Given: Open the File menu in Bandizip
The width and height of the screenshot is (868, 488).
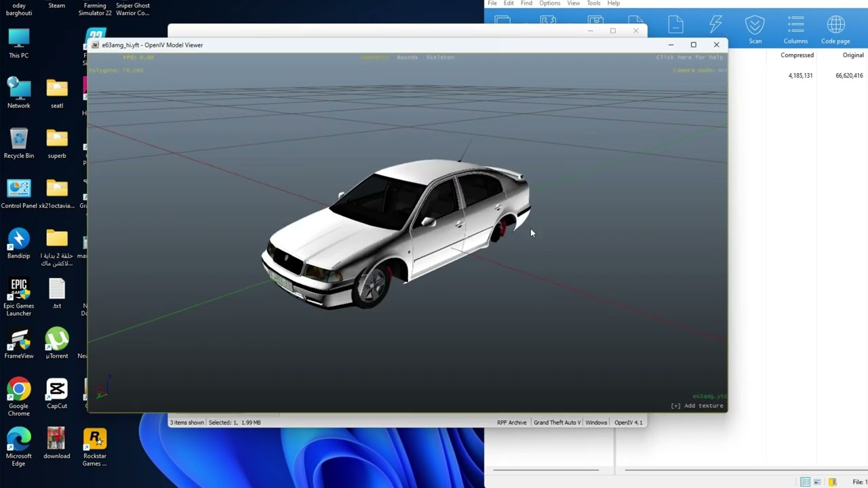Looking at the screenshot, I should tap(492, 3).
